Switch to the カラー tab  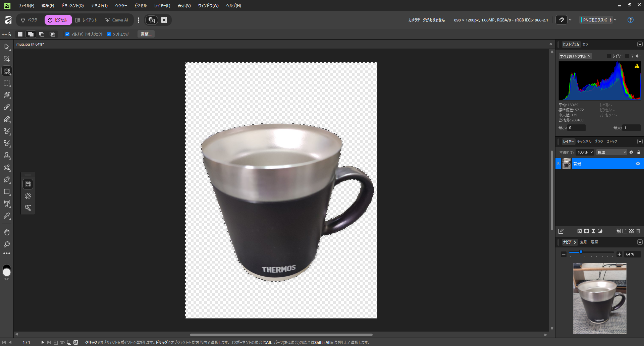(x=586, y=44)
